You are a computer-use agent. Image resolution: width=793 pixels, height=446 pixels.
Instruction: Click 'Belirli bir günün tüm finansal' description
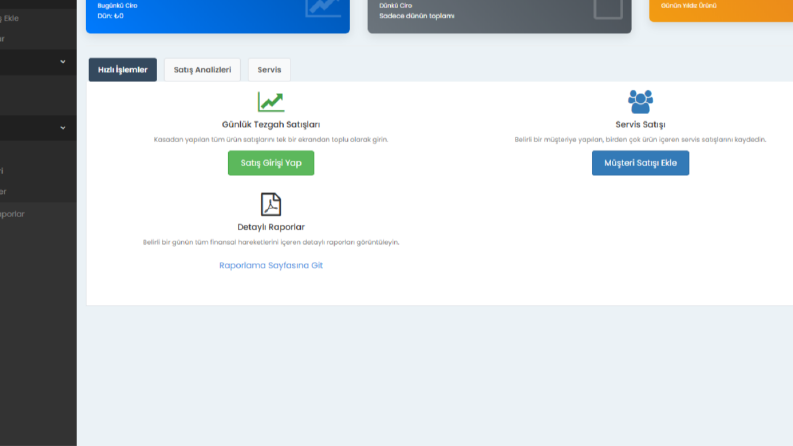(x=271, y=242)
